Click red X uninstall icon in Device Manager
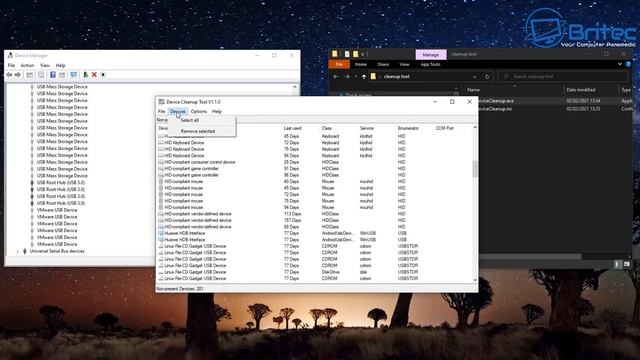The width and height of the screenshot is (640, 360). (94, 75)
